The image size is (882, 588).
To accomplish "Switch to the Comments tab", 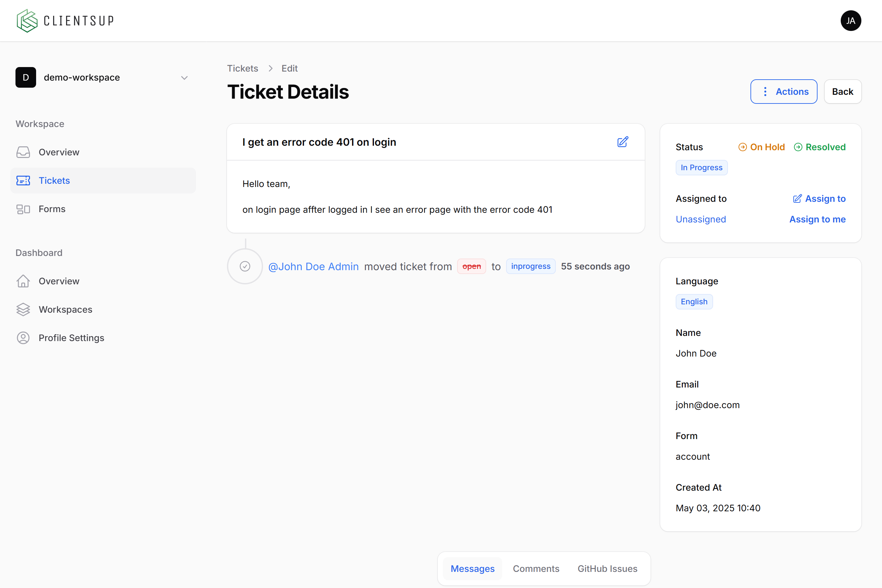I will click(536, 569).
